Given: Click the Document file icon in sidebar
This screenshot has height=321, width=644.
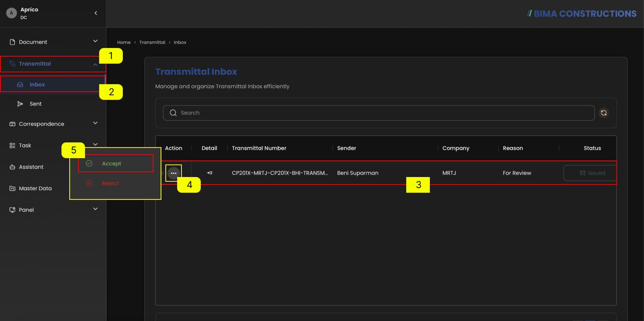Looking at the screenshot, I should pos(12,42).
